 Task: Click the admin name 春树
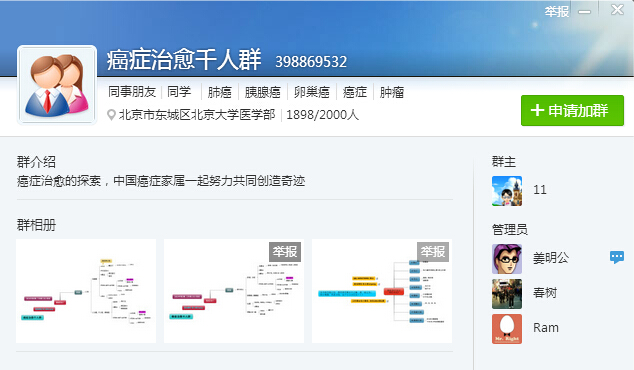pos(545,293)
